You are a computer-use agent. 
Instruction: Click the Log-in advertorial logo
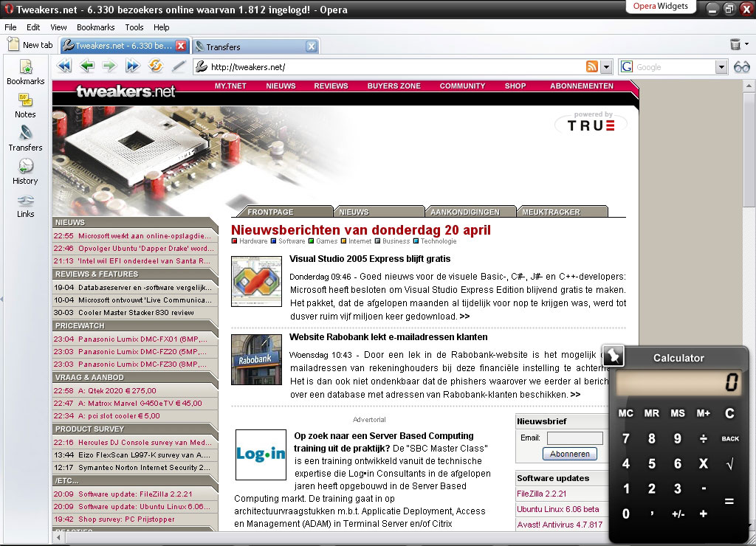tap(261, 455)
